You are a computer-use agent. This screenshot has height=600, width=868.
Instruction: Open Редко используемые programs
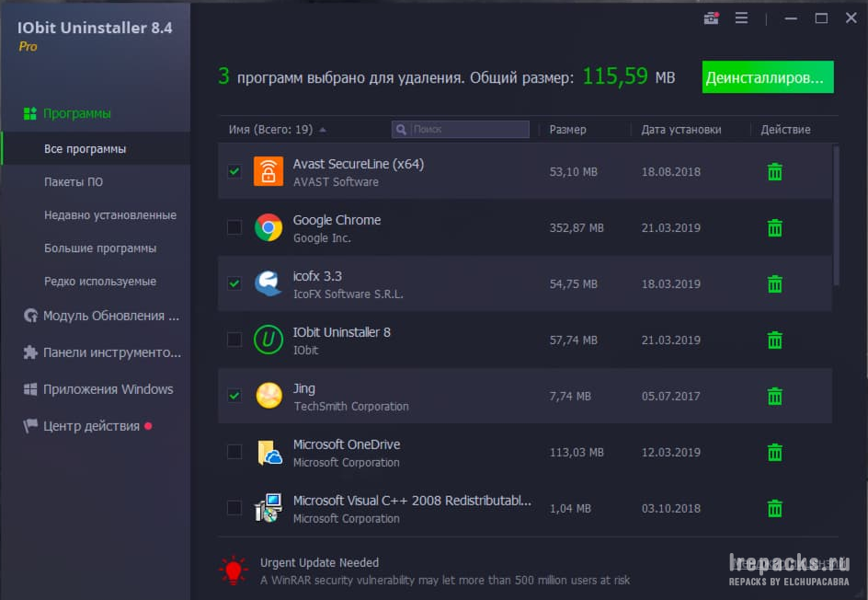tap(100, 282)
